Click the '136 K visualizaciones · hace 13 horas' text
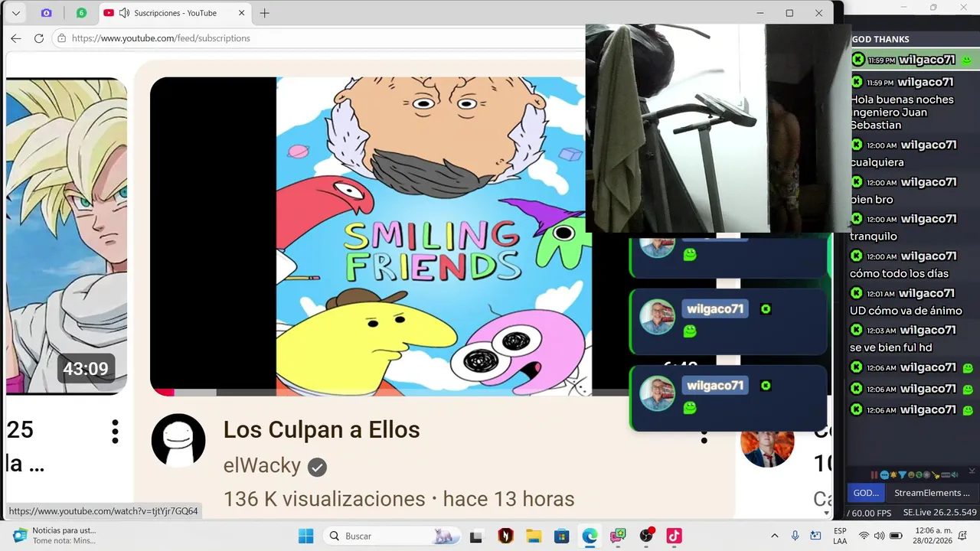This screenshot has height=551, width=980. pyautogui.click(x=399, y=499)
